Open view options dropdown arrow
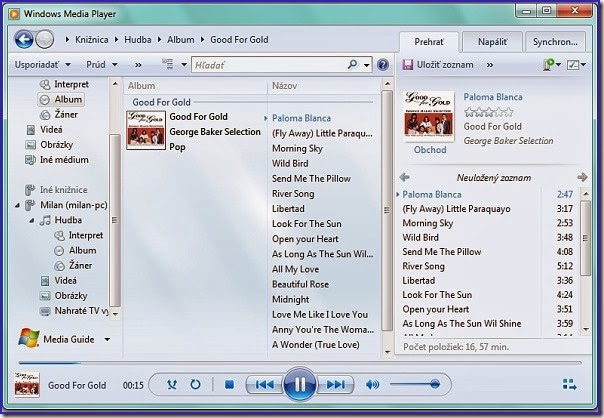Screen dimensions: 604x418 (x=184, y=64)
